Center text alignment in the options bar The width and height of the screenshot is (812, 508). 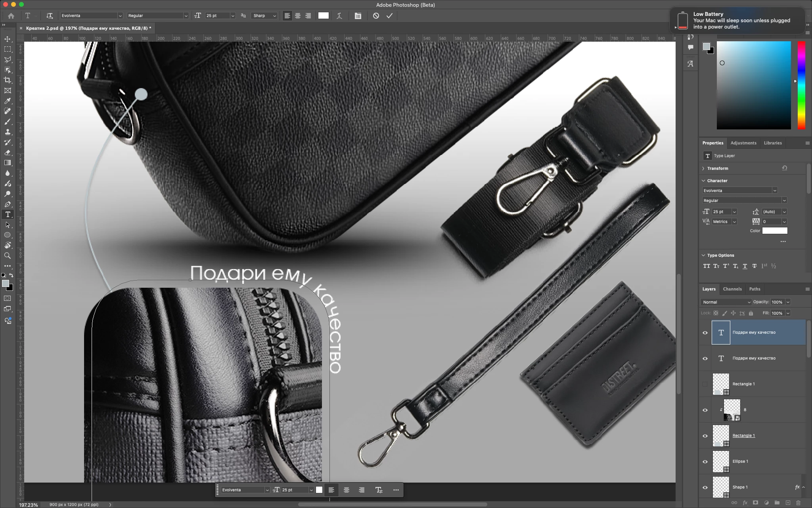[x=297, y=16]
